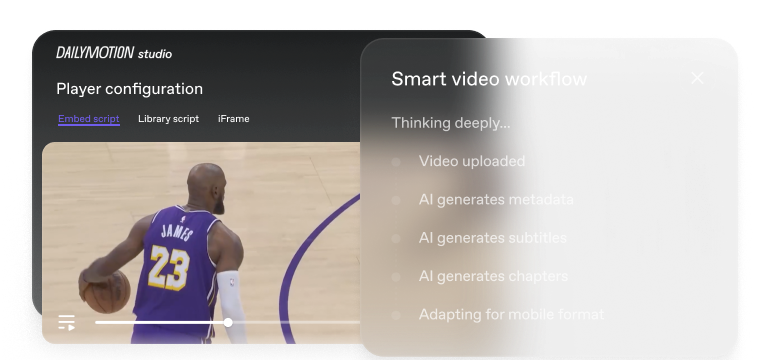Click the 'Smart video workflow' heading
The image size is (780, 360).
click(489, 79)
